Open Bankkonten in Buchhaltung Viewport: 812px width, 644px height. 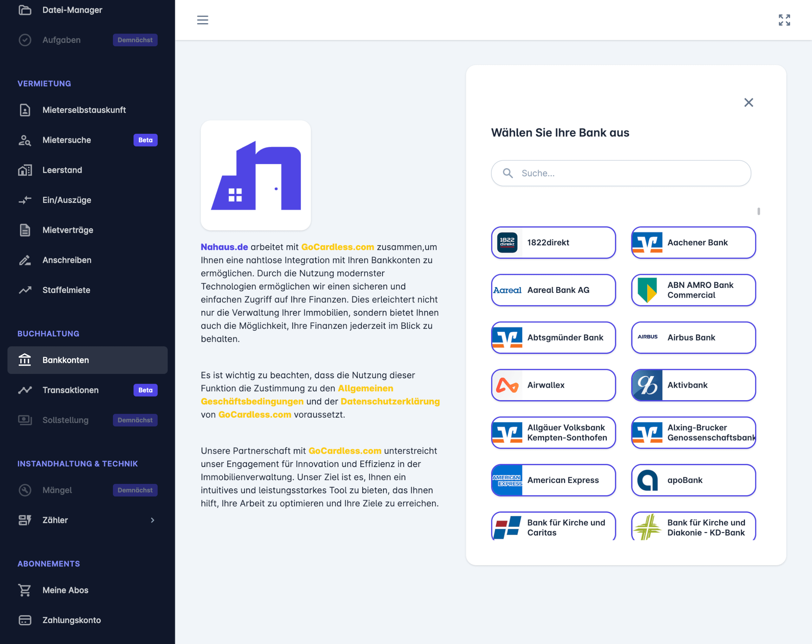click(87, 360)
